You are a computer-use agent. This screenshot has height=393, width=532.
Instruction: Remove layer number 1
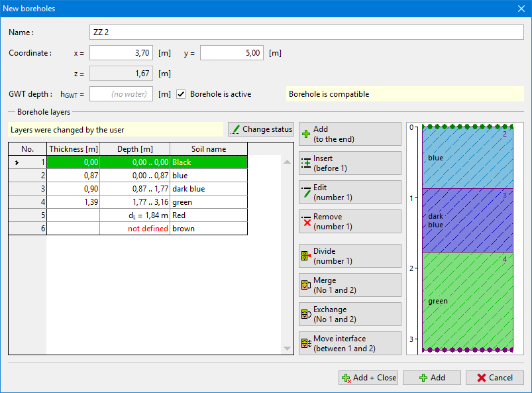[x=350, y=221]
